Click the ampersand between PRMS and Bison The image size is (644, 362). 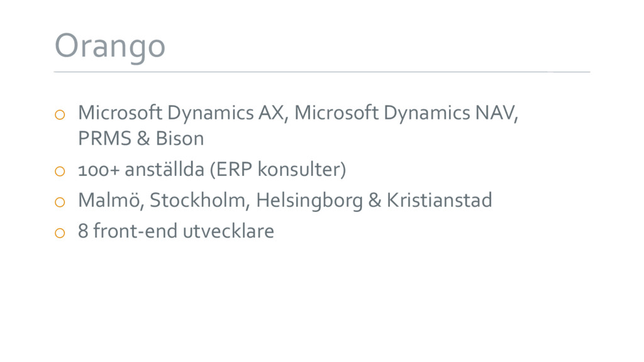[143, 138]
